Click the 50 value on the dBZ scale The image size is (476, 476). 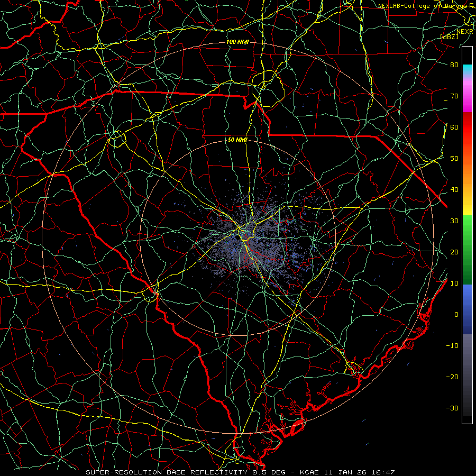click(454, 159)
